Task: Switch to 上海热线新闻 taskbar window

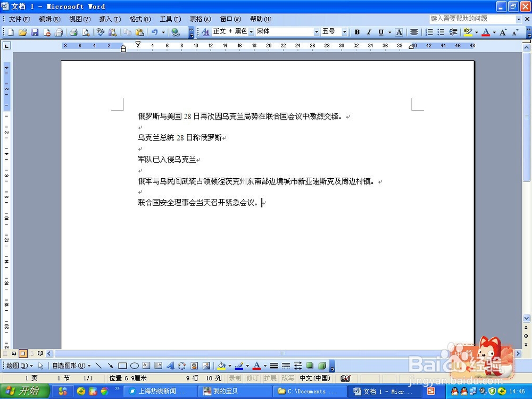Action: click(159, 391)
